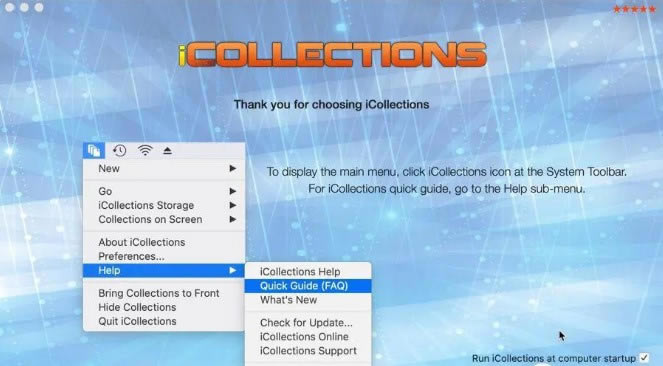Screen dimensions: 663x366
Task: Open What's New entry
Action: click(x=308, y=300)
